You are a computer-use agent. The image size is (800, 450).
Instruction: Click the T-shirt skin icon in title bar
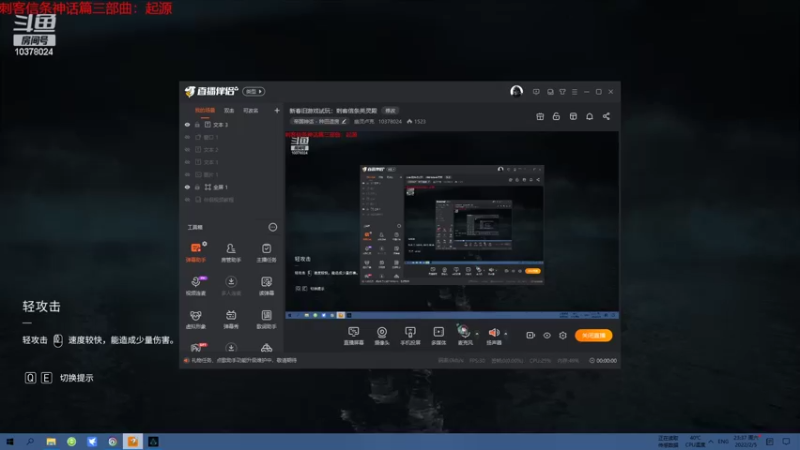coord(562,92)
